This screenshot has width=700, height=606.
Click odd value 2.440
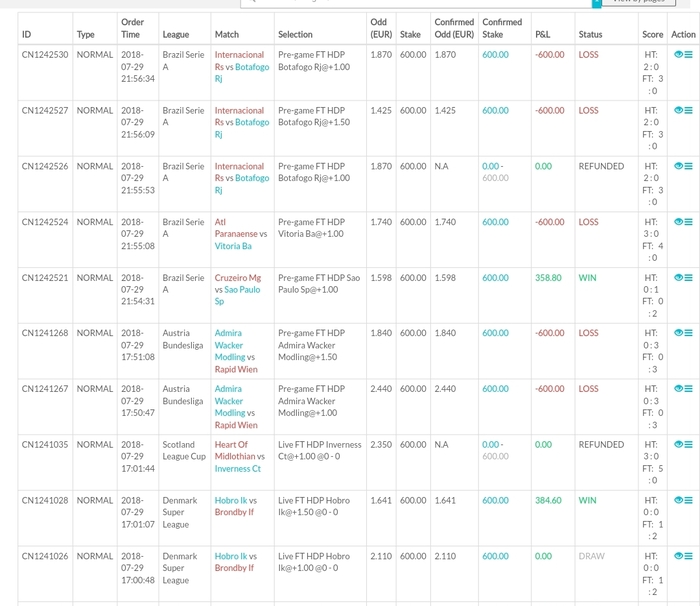pyautogui.click(x=381, y=389)
